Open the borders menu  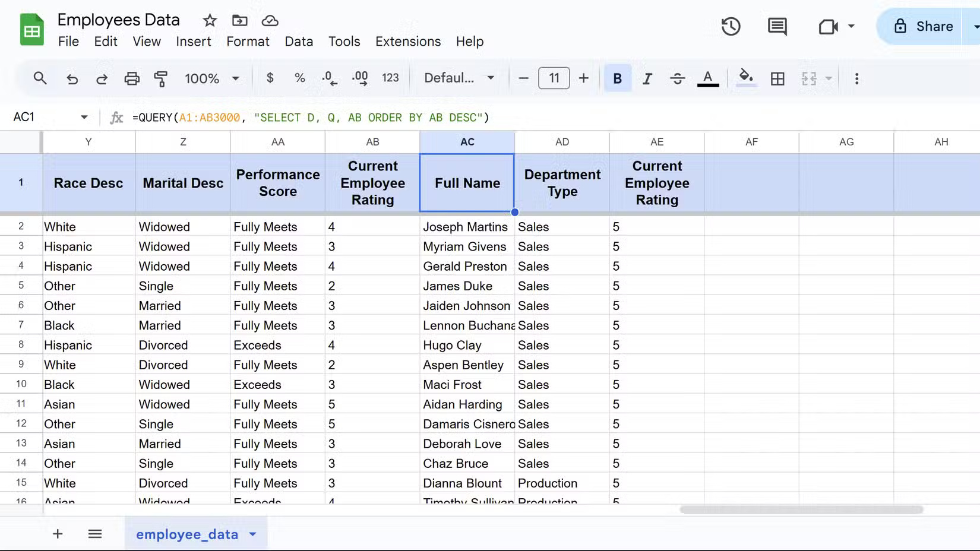point(777,78)
